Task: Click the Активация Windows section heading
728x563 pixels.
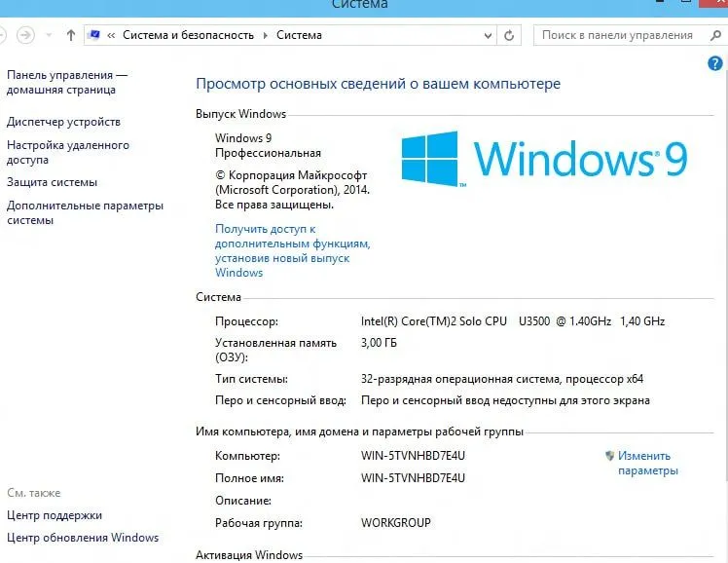Action: pyautogui.click(x=249, y=554)
